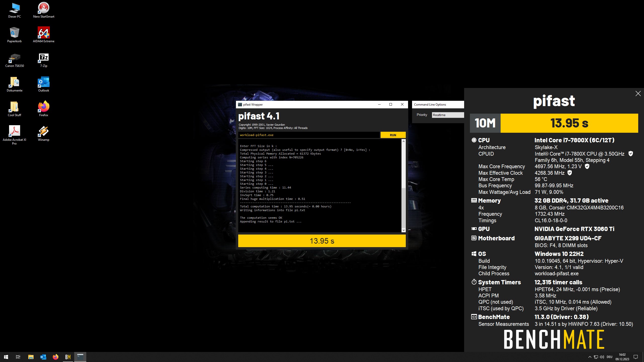Open the clock showing 16:02
Viewport: 644px width, 362px height.
point(622,357)
